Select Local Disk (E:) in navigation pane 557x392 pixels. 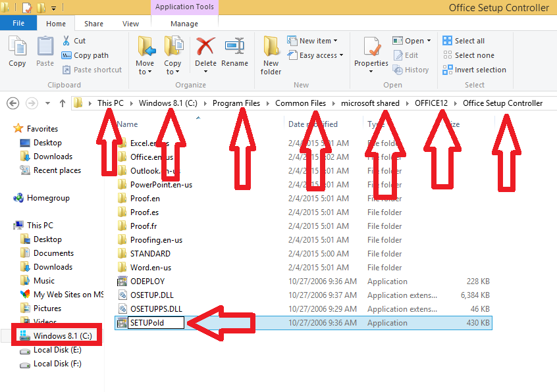coord(57,350)
